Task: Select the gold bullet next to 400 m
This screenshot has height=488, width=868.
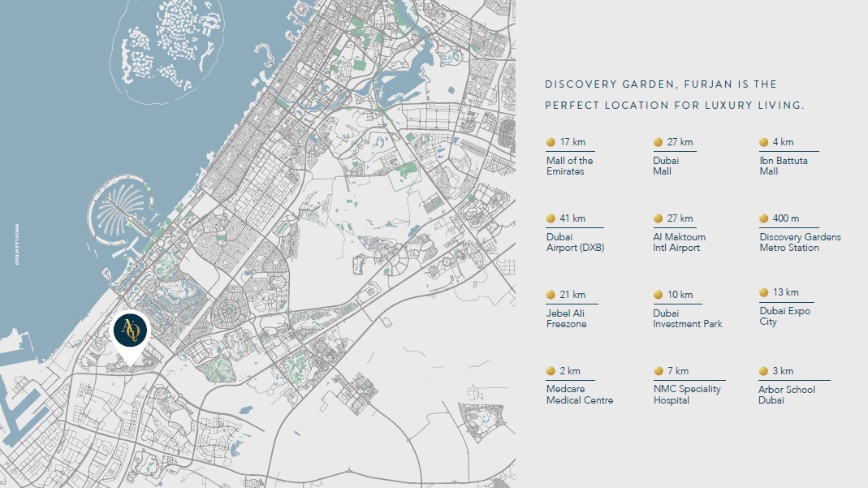Action: click(764, 218)
